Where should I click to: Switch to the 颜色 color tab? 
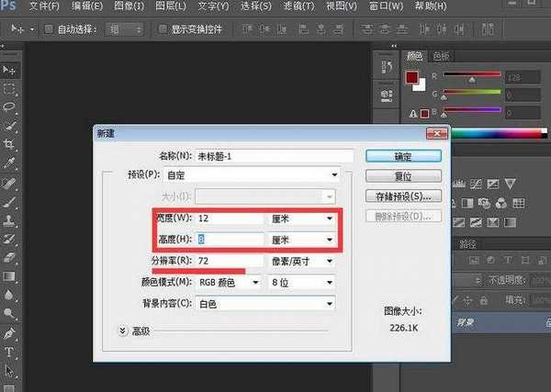[x=415, y=56]
